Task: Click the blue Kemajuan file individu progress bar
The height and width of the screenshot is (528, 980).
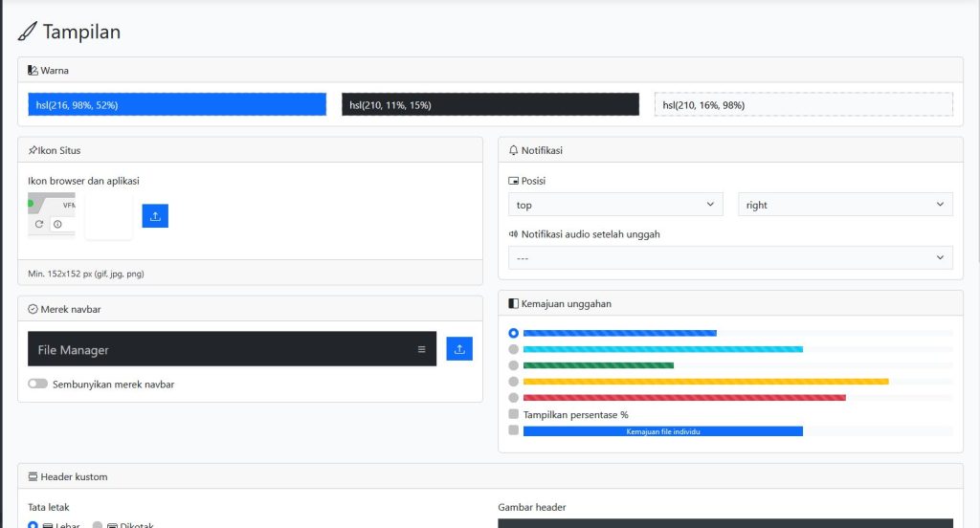Action: [x=663, y=431]
